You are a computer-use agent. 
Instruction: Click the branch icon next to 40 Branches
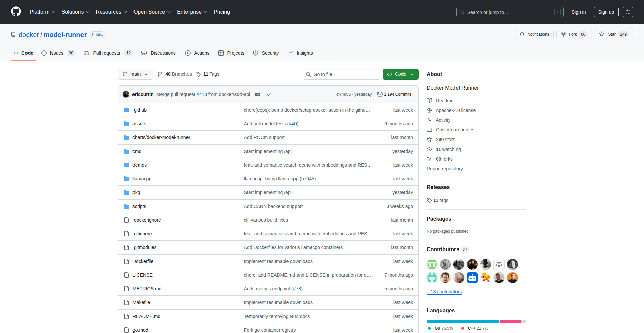(161, 74)
